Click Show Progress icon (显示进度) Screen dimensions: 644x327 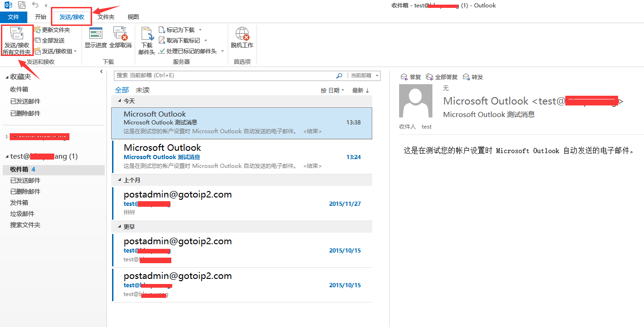point(96,33)
